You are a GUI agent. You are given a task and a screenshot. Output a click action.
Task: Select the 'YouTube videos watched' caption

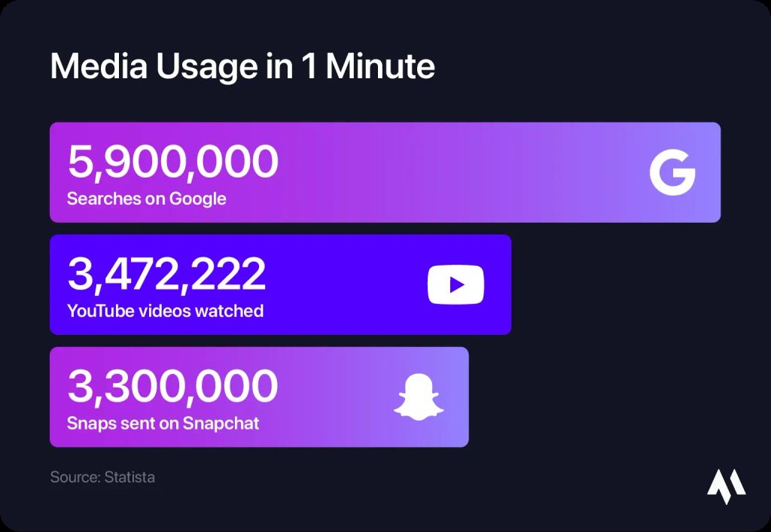(165, 311)
